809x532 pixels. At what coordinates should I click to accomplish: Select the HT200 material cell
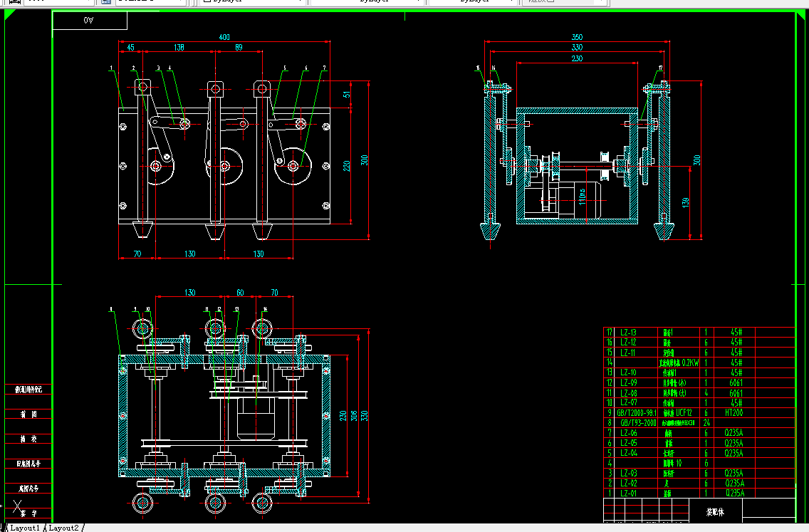[x=734, y=413]
